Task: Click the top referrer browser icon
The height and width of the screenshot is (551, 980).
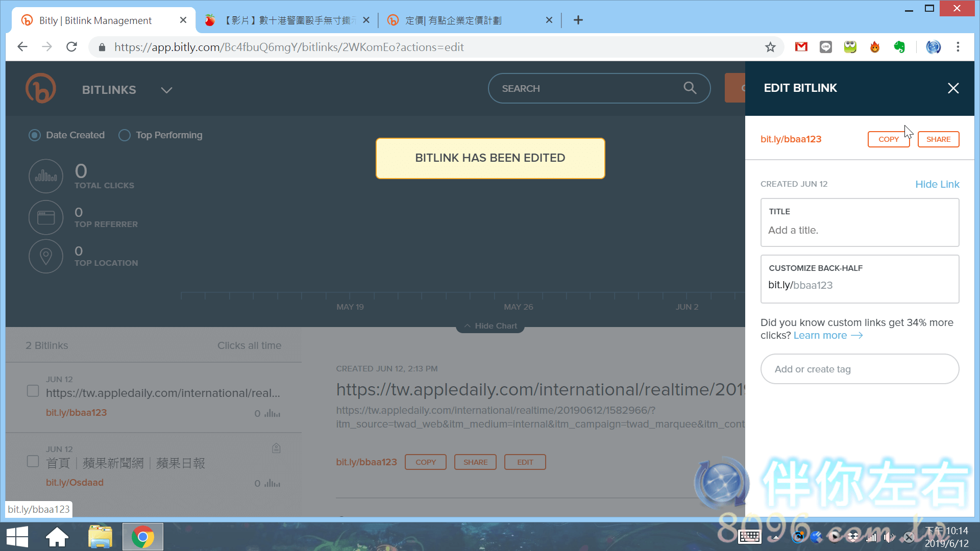Action: [x=46, y=217]
